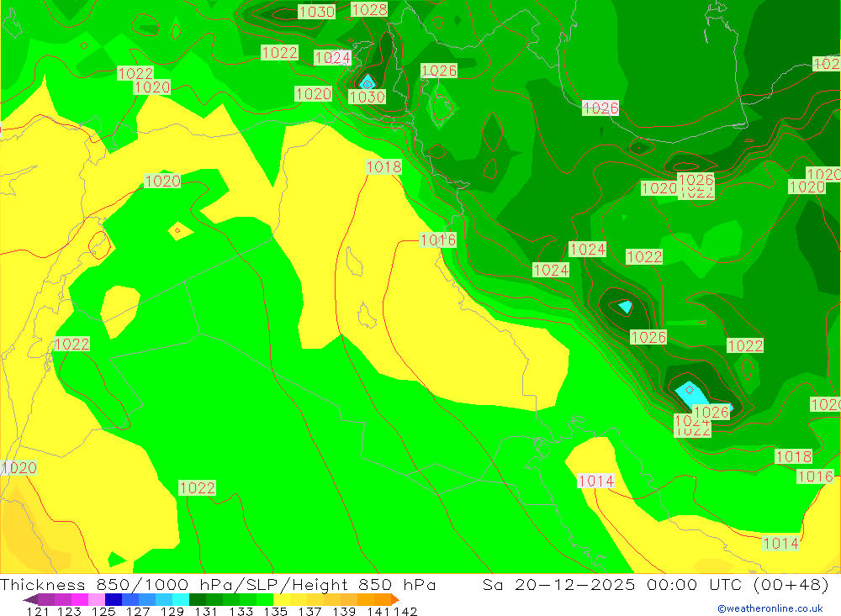This screenshot has height=616, width=841.
Task: Click the legend value 135
Action: pyautogui.click(x=275, y=611)
